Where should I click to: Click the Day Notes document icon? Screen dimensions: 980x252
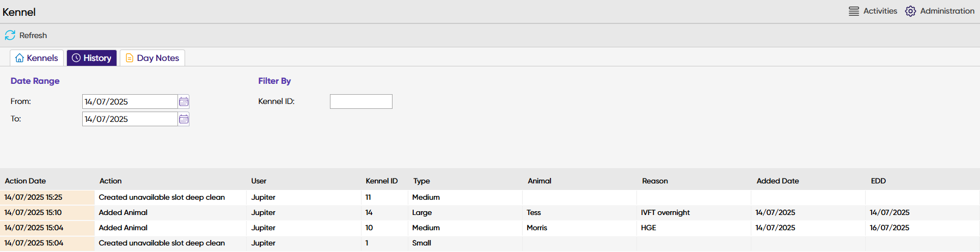tap(130, 58)
